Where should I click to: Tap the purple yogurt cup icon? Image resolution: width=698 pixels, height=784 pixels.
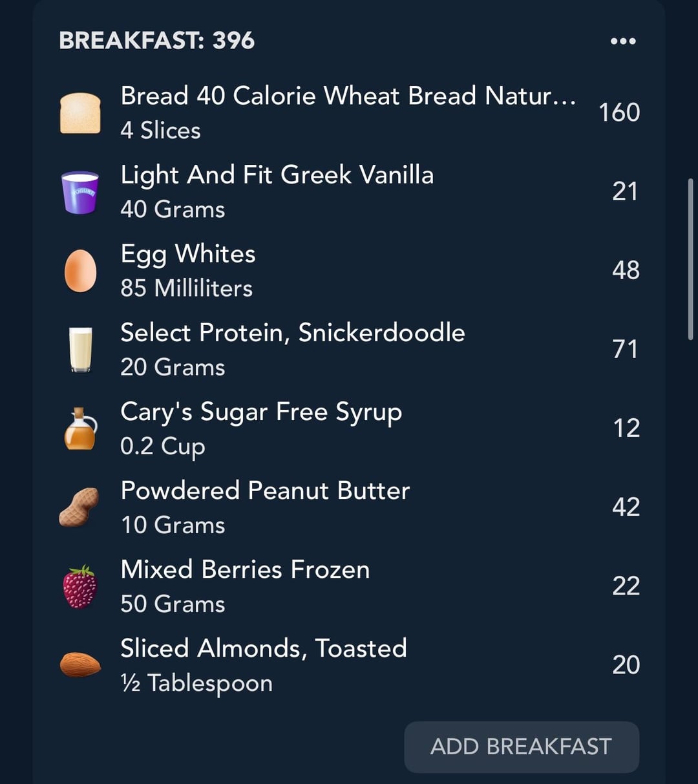[x=80, y=192]
